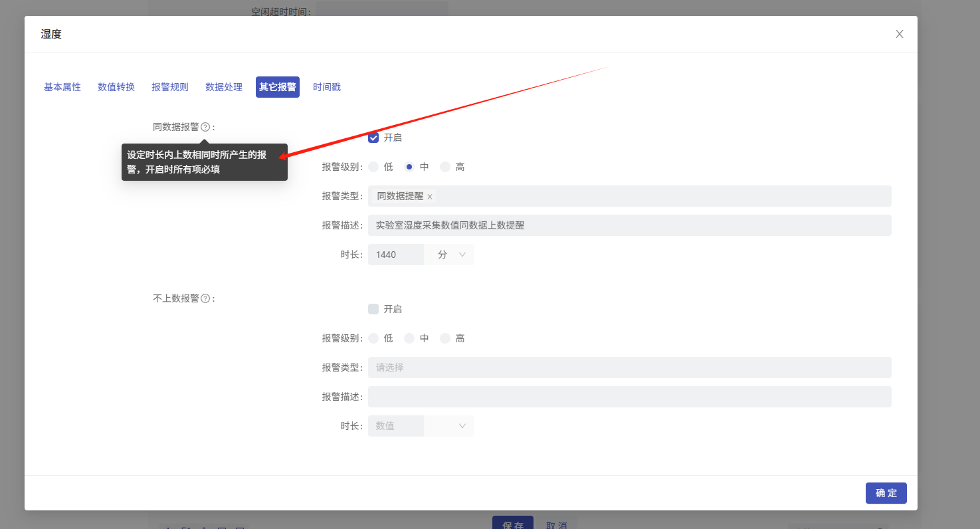This screenshot has width=980, height=529.
Task: Select 中 alarm level for 不上数报警
Action: tap(409, 338)
